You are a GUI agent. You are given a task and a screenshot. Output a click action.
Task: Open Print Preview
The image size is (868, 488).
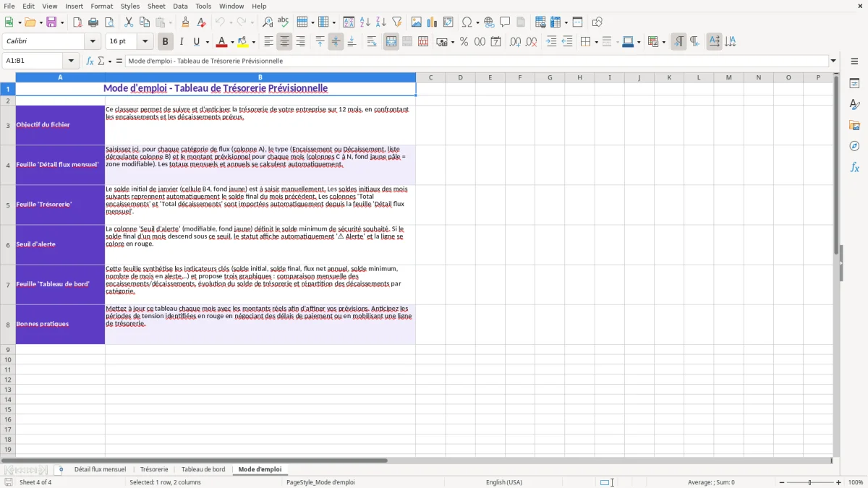point(109,22)
